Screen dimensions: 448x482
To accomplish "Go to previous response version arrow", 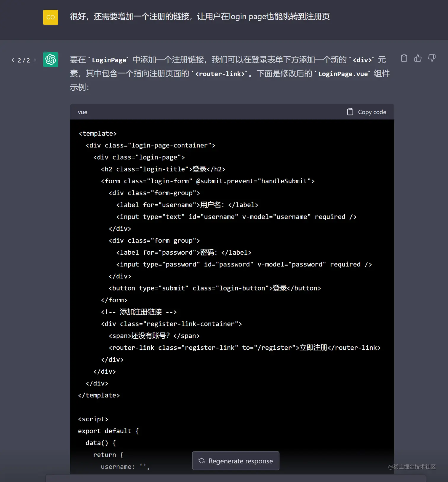I will point(13,60).
